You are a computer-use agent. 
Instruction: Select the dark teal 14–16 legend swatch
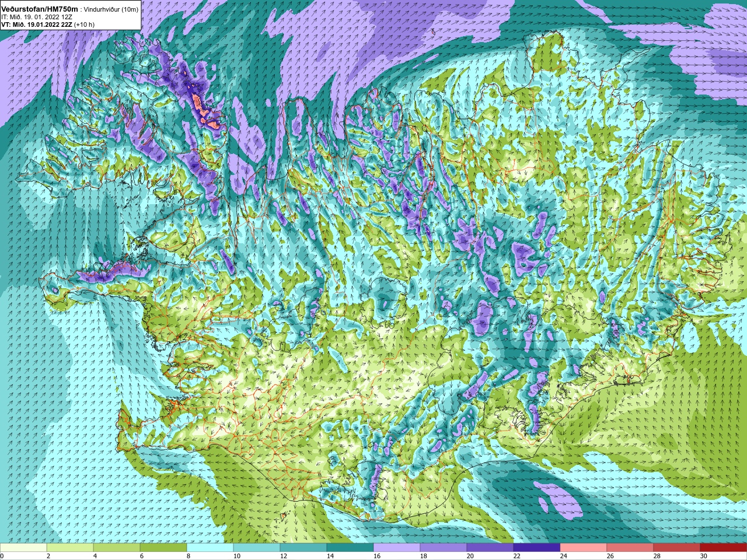point(350,548)
